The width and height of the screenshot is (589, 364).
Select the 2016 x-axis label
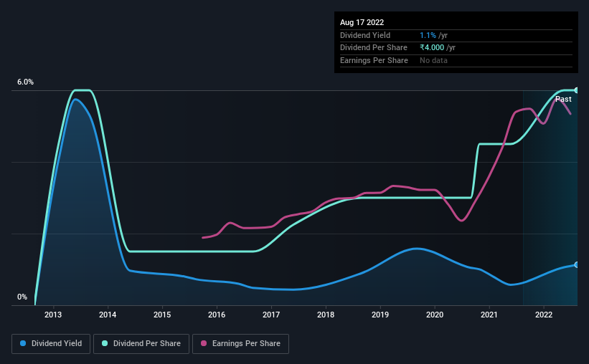(x=217, y=315)
